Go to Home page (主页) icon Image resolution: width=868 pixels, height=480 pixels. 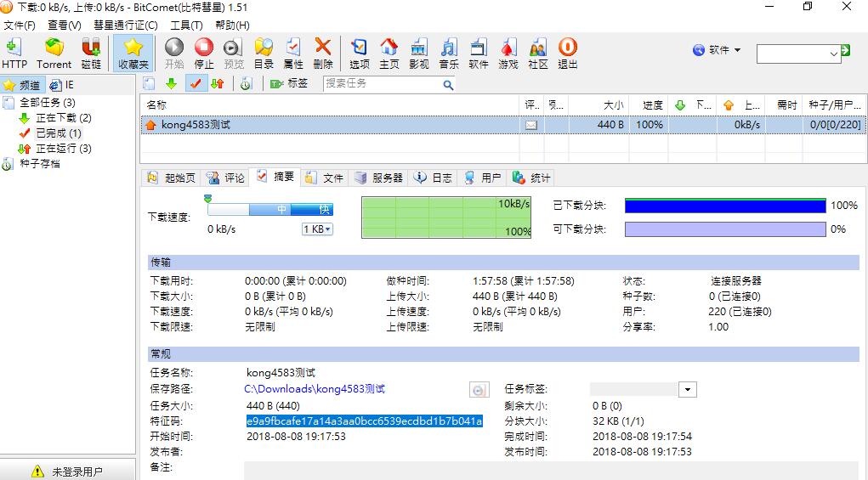[389, 54]
